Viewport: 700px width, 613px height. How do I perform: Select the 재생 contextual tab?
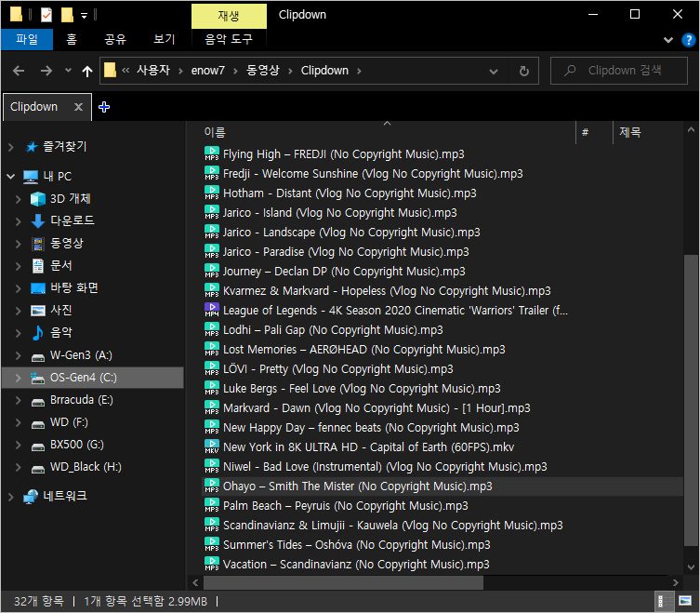tap(229, 16)
